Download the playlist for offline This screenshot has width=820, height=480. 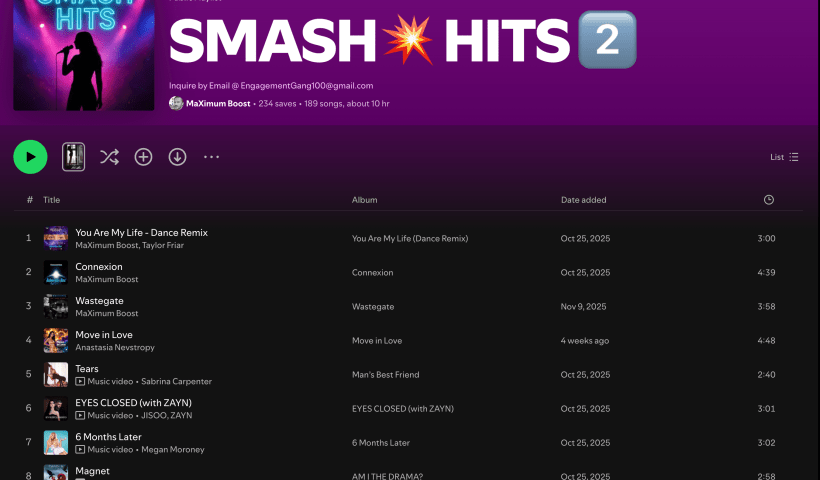coord(177,157)
